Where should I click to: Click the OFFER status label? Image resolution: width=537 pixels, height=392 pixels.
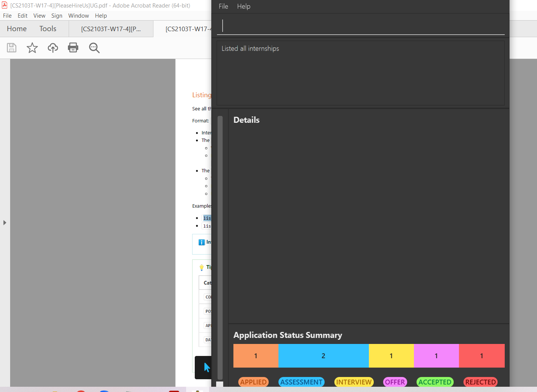pos(395,382)
